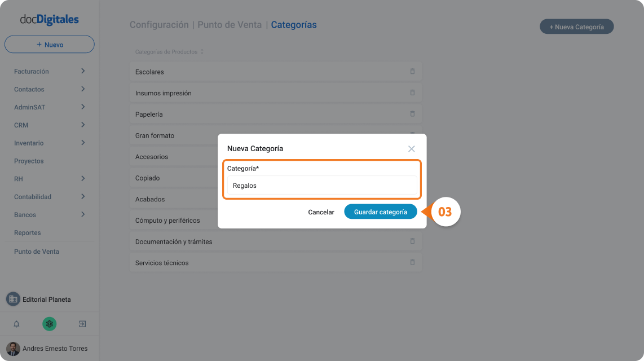Remove Papelería using its trash icon
The image size is (644, 361).
pyautogui.click(x=412, y=114)
